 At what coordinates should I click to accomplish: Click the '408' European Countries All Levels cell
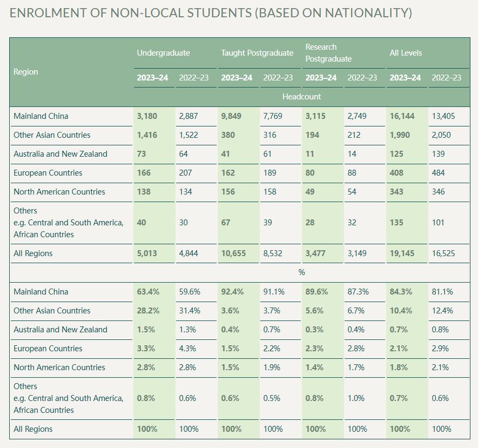[x=396, y=173]
